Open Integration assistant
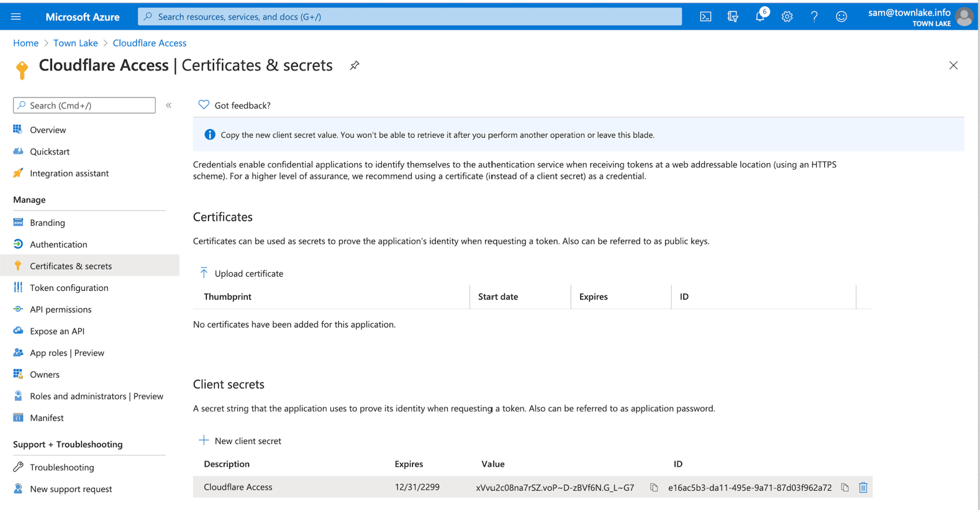 click(69, 173)
